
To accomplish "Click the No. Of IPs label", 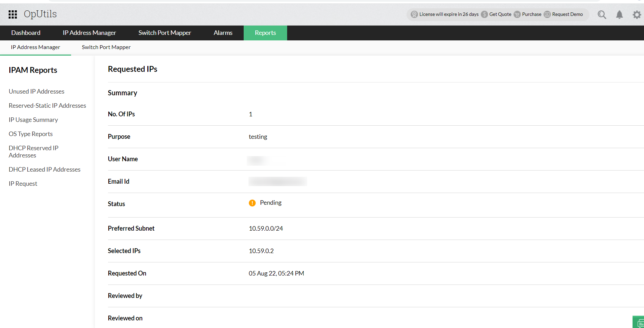I will pos(121,114).
